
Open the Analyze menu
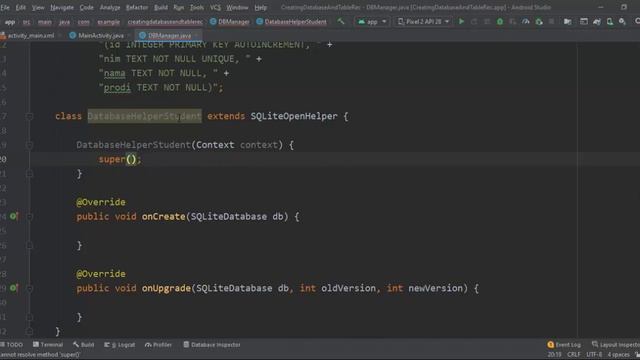pos(110,7)
